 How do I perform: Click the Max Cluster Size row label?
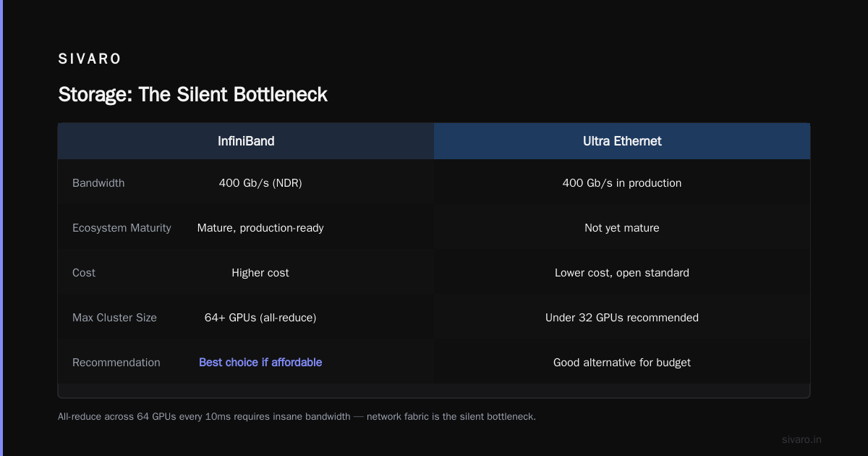114,318
